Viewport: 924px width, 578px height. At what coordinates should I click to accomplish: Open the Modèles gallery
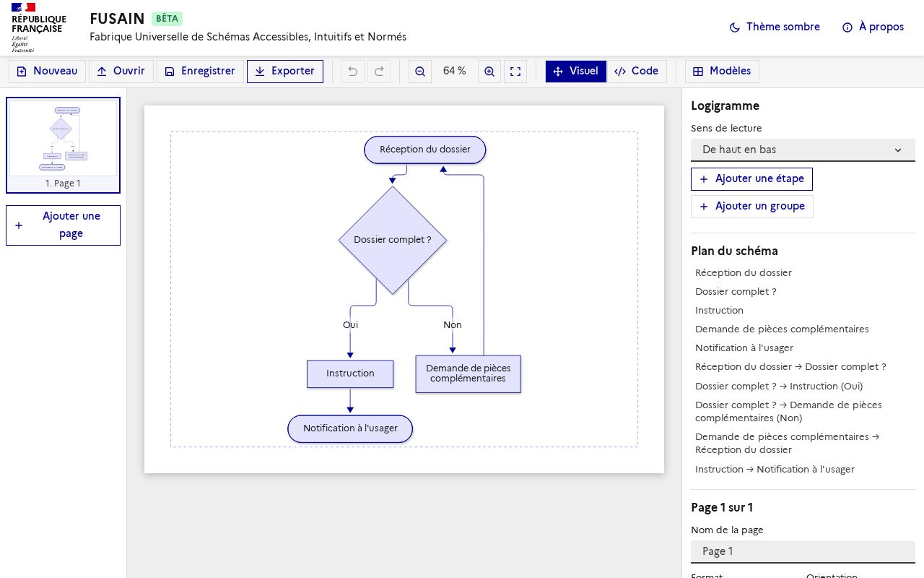[722, 72]
